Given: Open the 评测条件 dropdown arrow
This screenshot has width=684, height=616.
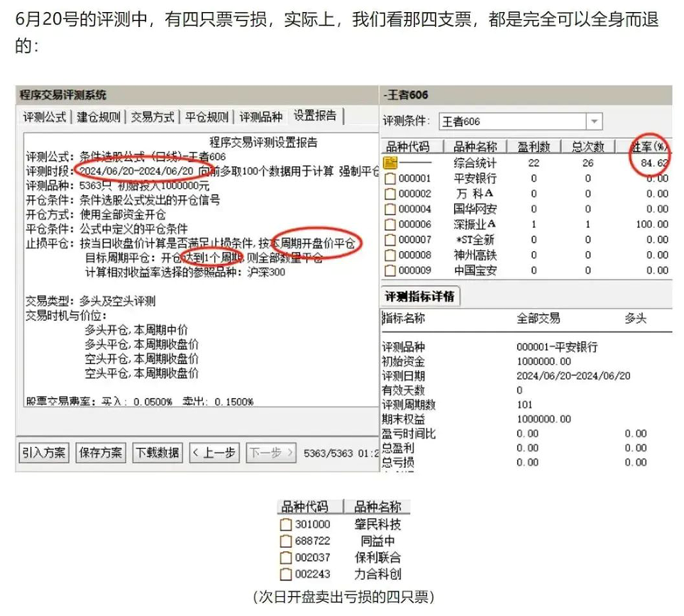Looking at the screenshot, I should 594,122.
